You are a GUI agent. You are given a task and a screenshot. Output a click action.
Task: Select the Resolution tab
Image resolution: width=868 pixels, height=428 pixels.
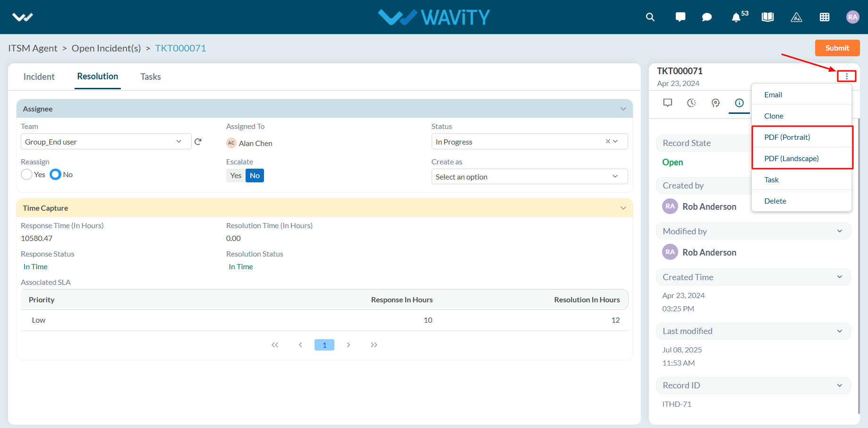point(98,76)
